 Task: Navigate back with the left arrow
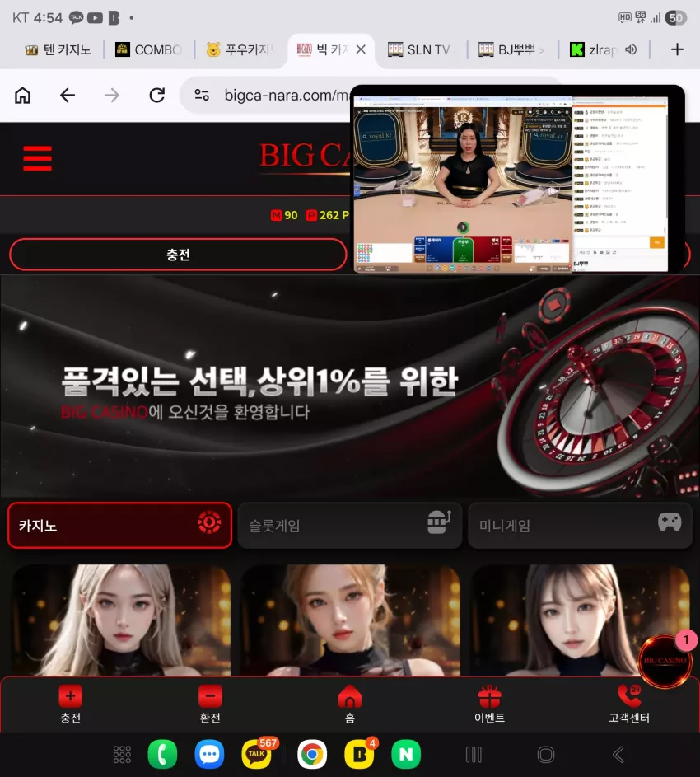pos(68,95)
